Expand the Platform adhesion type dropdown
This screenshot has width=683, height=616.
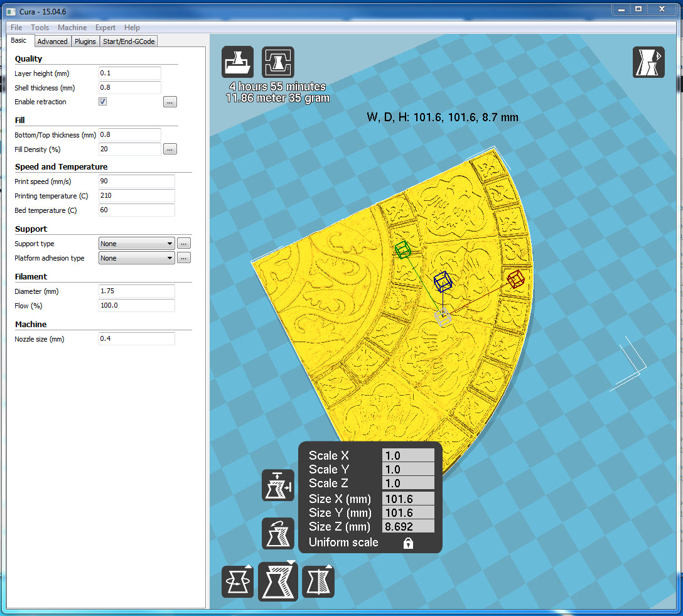[x=136, y=258]
